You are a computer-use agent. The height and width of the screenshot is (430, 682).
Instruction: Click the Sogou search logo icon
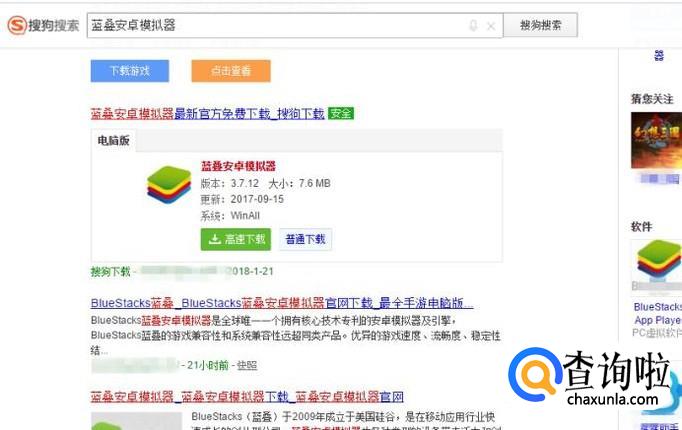tap(17, 25)
